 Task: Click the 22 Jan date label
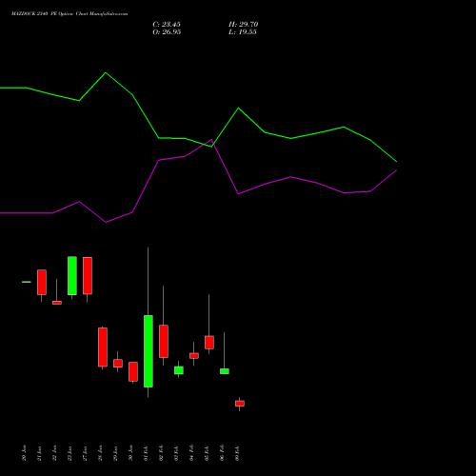coord(55,453)
